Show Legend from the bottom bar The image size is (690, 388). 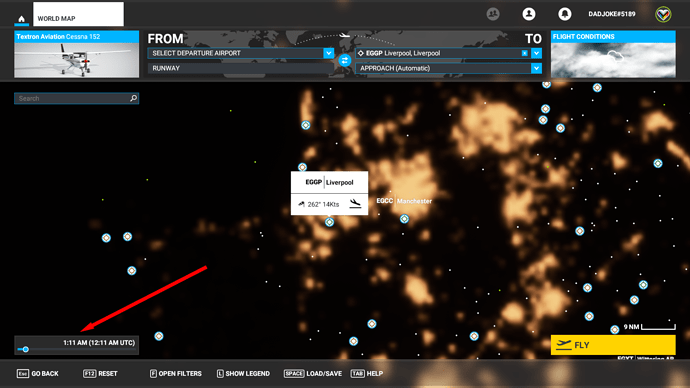coord(243,373)
